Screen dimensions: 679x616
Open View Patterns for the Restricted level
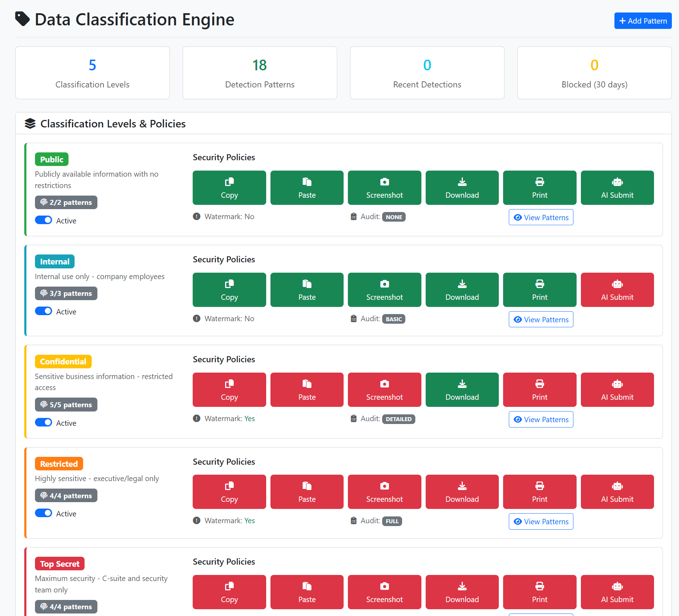point(541,521)
